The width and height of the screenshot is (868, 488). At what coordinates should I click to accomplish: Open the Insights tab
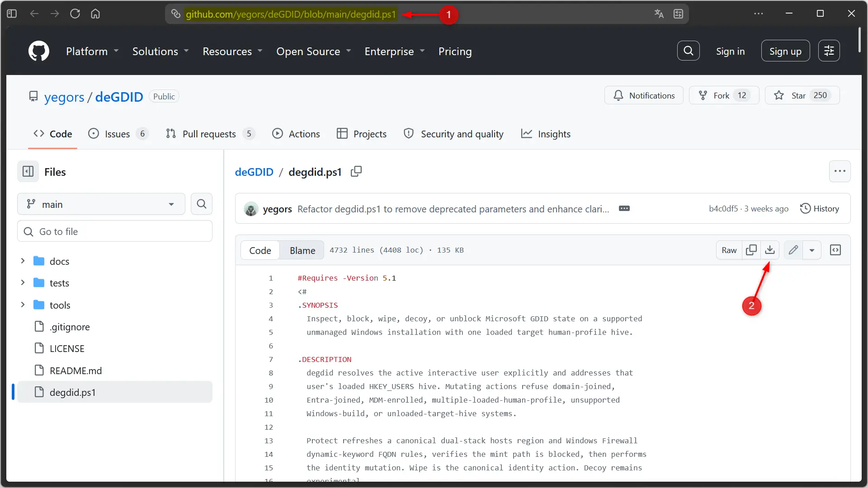pos(546,134)
